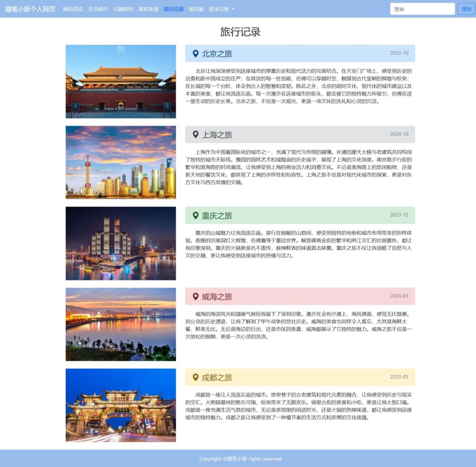The image size is (476, 467).
Task: Click the yellow location pin beside 成都之旅
Action: (195, 377)
